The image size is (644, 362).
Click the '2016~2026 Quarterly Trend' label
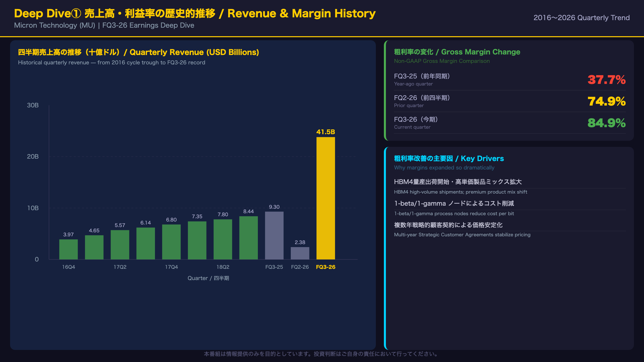(x=581, y=18)
